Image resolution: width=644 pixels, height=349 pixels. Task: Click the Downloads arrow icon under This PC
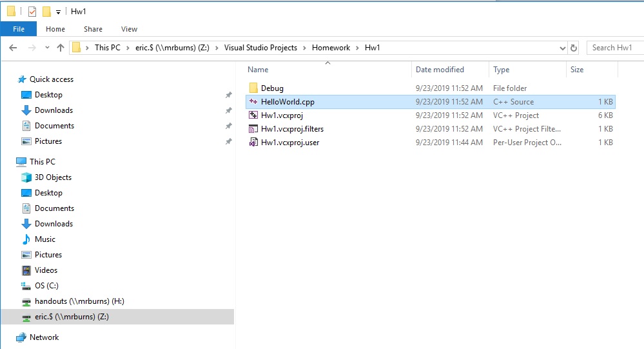26,224
